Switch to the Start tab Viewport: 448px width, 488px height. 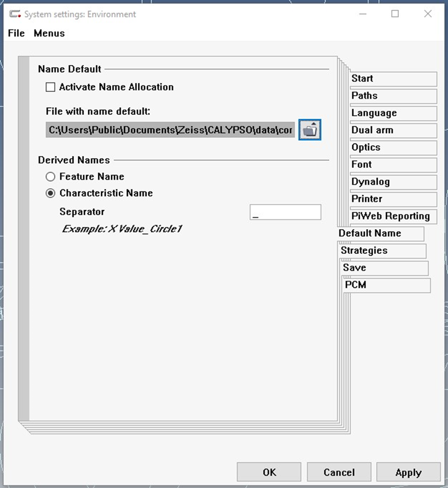click(x=393, y=79)
